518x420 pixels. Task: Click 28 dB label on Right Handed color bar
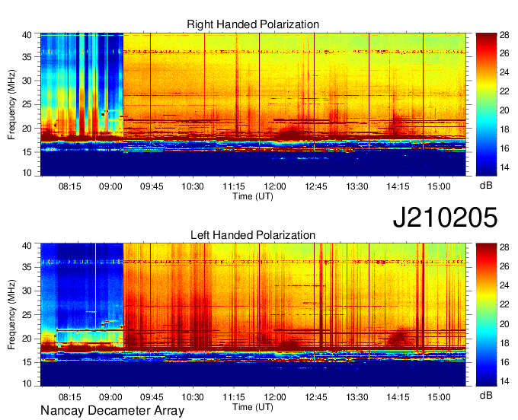tap(504, 35)
